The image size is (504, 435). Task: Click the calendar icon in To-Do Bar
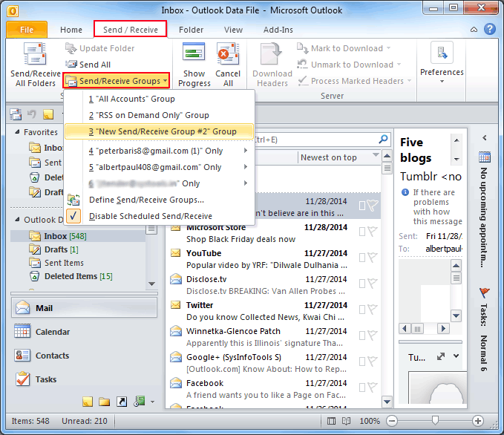(x=485, y=157)
